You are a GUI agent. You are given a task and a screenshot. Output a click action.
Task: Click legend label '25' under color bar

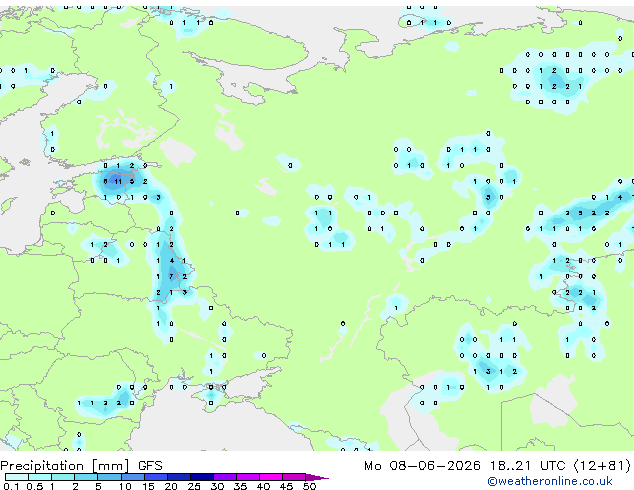(194, 486)
